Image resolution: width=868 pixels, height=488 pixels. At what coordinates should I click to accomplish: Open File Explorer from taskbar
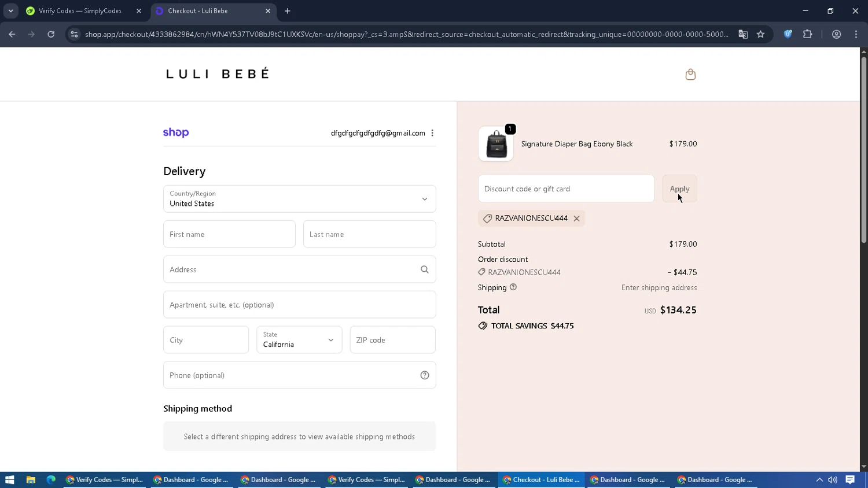tap(31, 480)
